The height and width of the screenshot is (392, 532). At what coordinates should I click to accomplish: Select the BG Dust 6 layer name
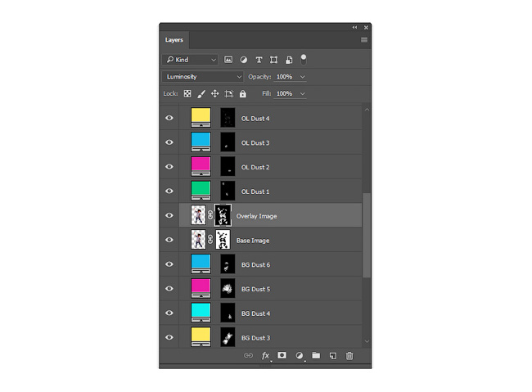(x=256, y=264)
